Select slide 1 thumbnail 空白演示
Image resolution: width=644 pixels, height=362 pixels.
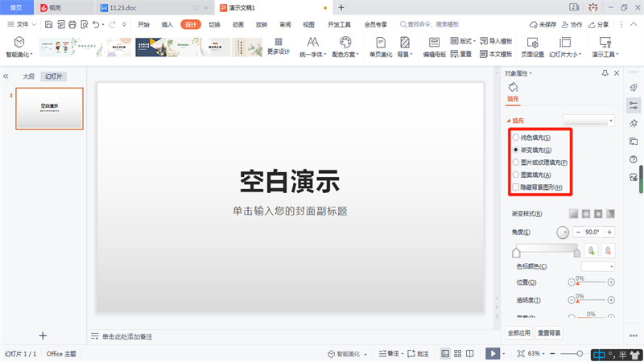(x=49, y=109)
